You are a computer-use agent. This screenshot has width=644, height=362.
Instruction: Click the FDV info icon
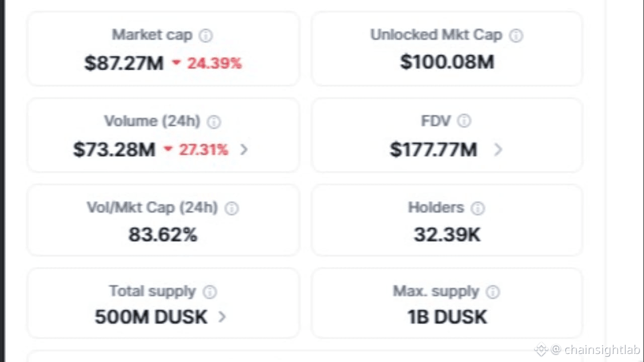click(x=464, y=121)
